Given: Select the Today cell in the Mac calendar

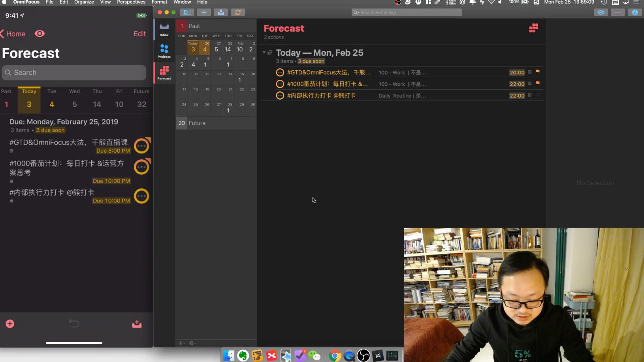Looking at the screenshot, I should (193, 47).
